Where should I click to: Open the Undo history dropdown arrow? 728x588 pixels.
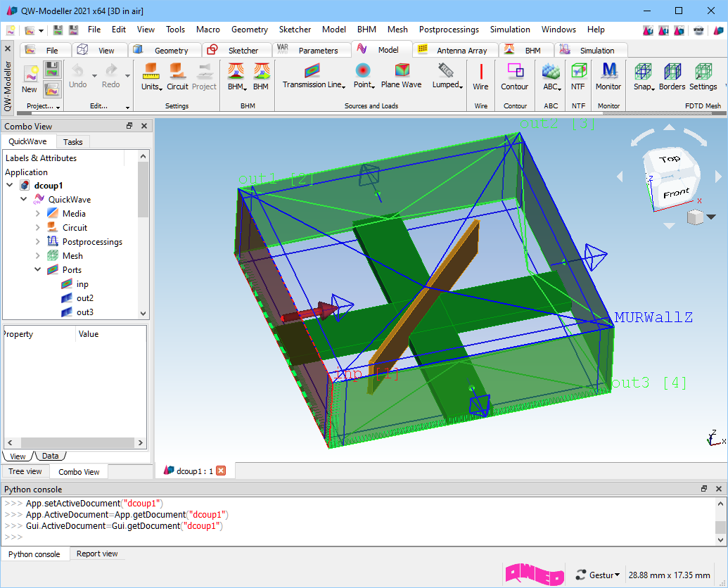tap(94, 76)
